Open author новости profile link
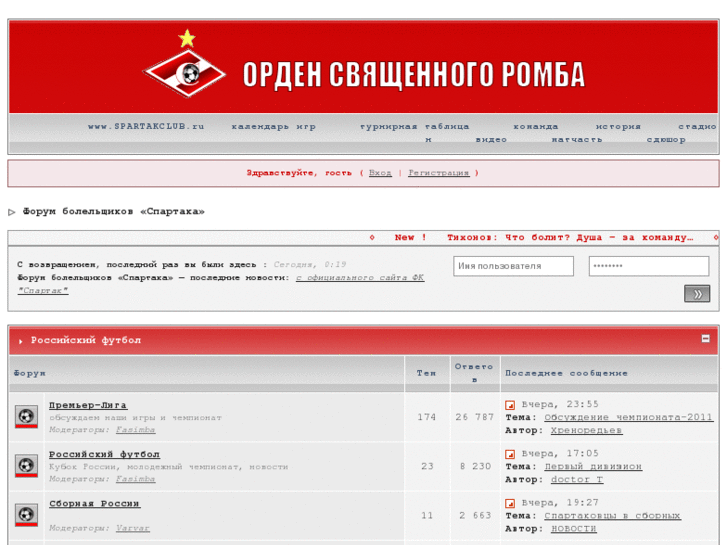The width and height of the screenshot is (727, 545). [574, 528]
